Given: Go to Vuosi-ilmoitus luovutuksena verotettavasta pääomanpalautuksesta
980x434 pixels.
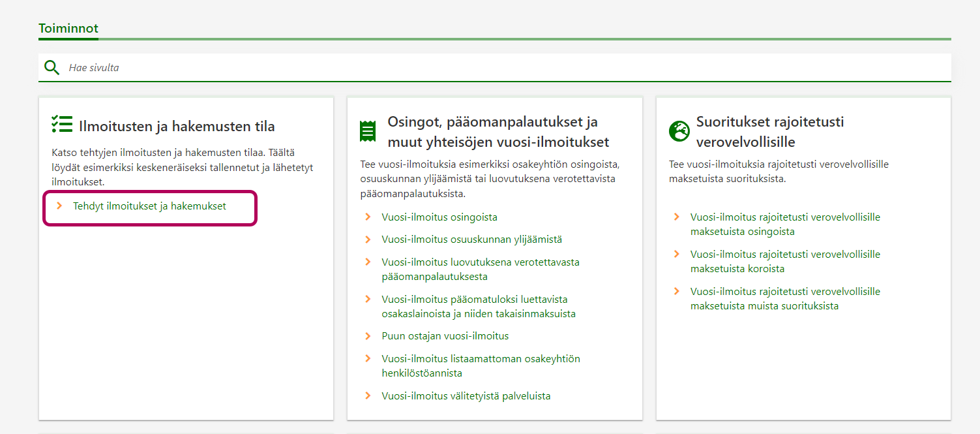Looking at the screenshot, I should (x=480, y=269).
